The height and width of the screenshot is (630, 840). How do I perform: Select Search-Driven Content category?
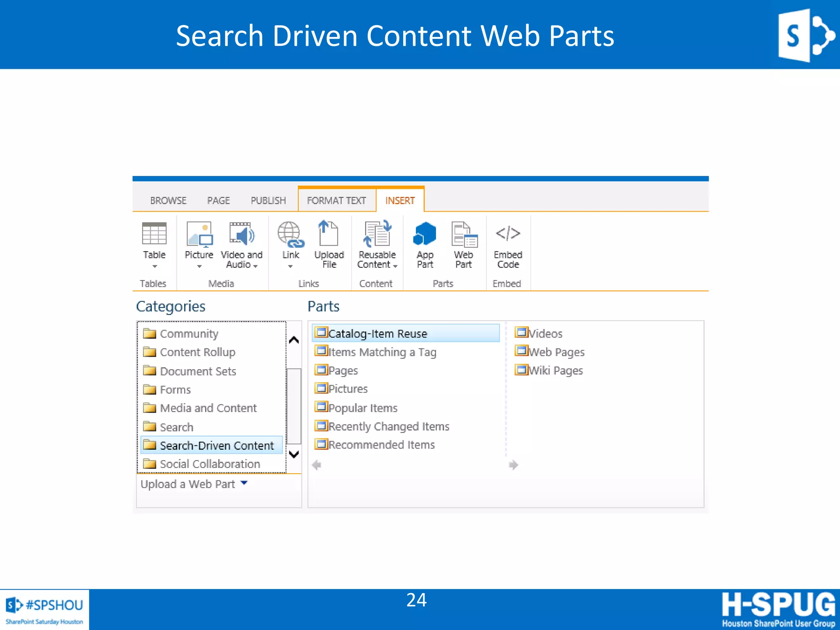click(x=212, y=445)
